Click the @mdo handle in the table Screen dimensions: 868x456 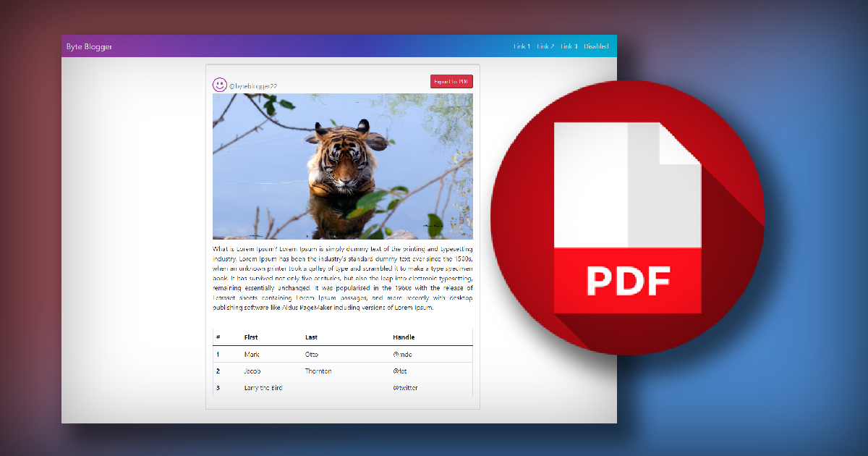[402, 355]
